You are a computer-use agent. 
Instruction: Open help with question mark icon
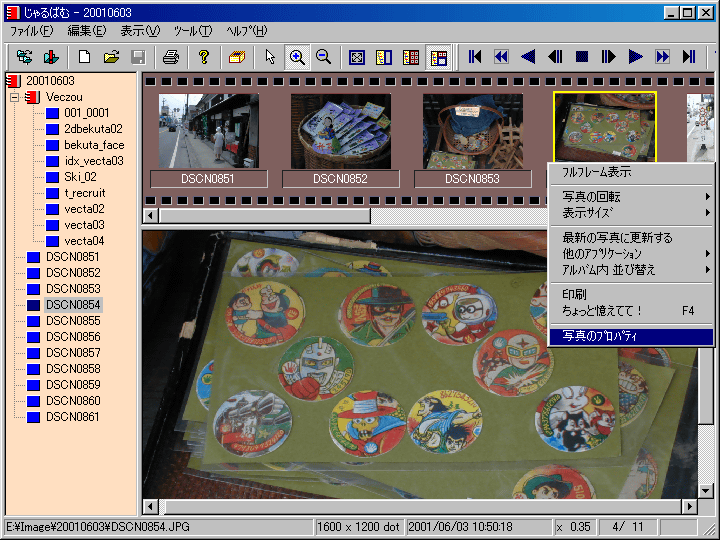[204, 57]
